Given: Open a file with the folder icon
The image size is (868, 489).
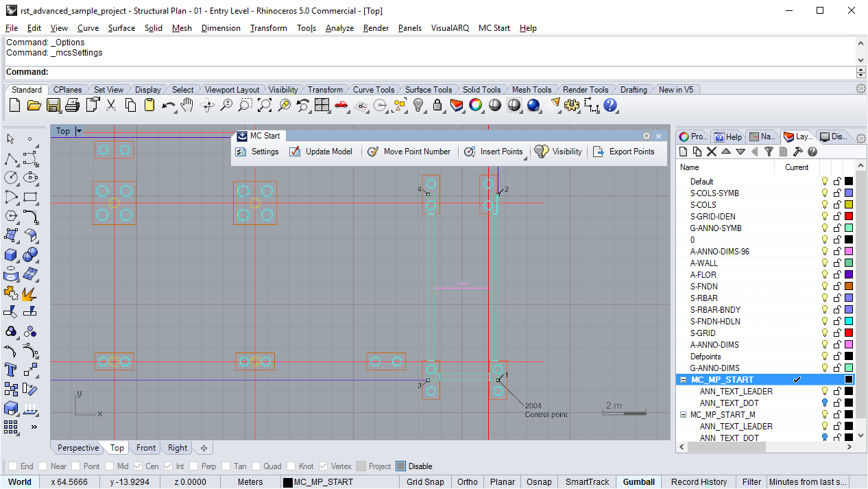Looking at the screenshot, I should pyautogui.click(x=34, y=105).
